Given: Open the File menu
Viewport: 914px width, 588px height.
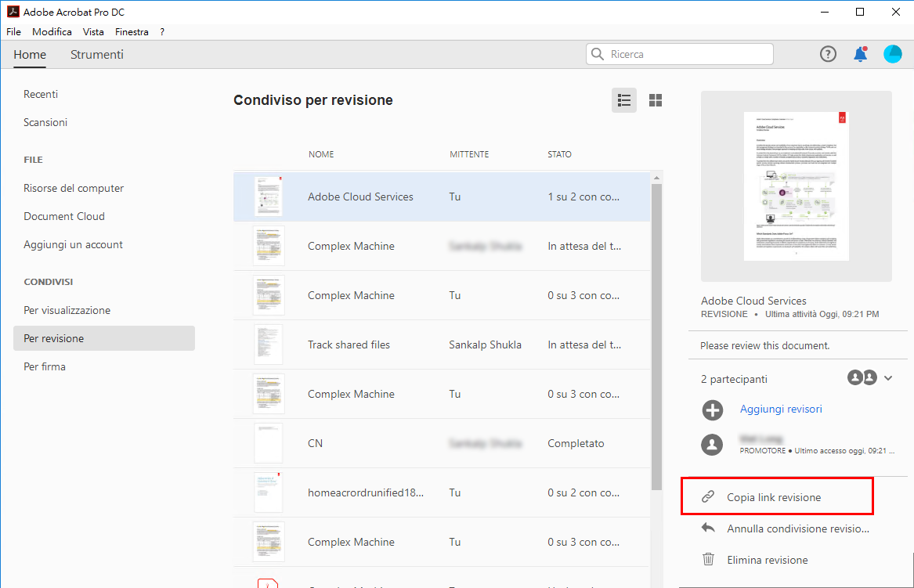Looking at the screenshot, I should pos(13,32).
